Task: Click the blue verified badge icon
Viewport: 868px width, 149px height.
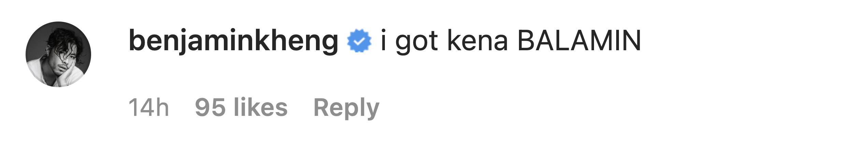Action: point(359,42)
